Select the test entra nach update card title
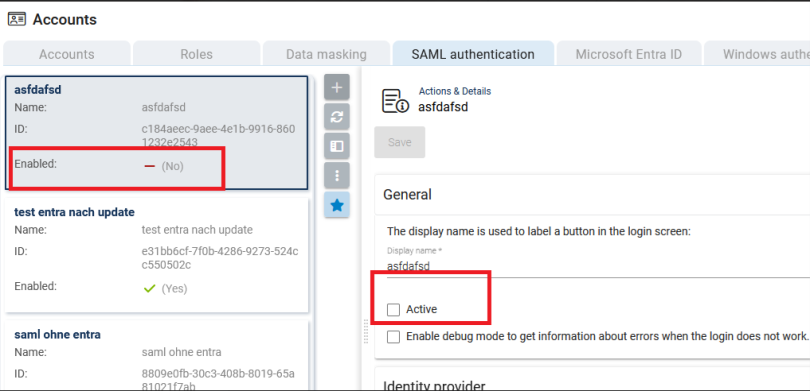810x391 pixels. [x=74, y=212]
